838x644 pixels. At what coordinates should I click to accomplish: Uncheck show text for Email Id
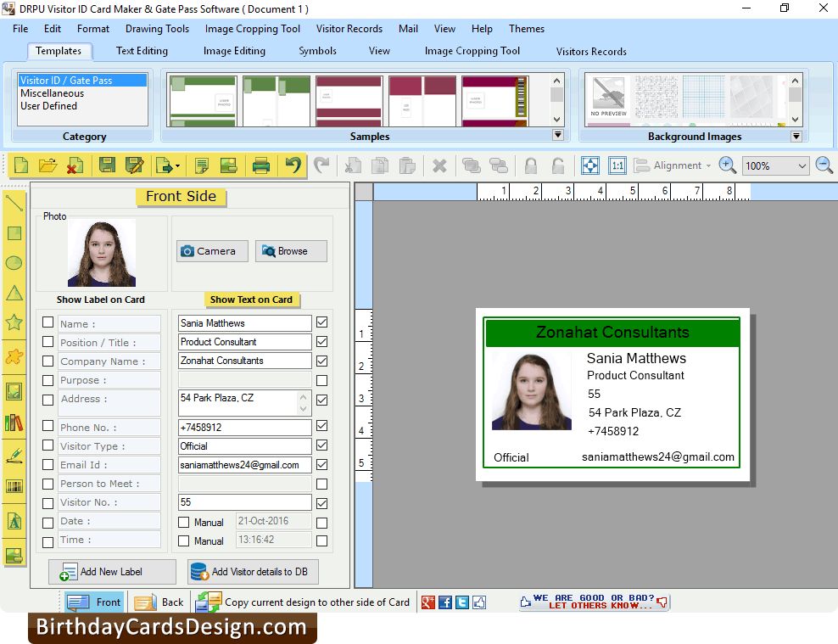pyautogui.click(x=321, y=465)
